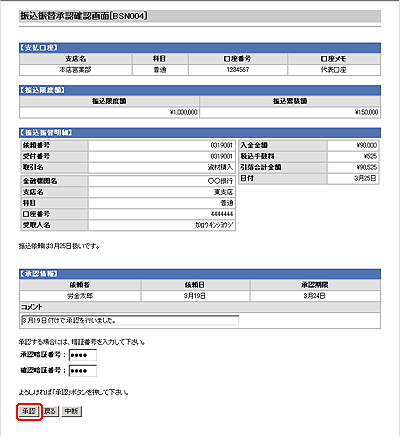This screenshot has width=400, height=436.
Task: Click the ¥150,000 cumulative amount cell
Action: 290,112
